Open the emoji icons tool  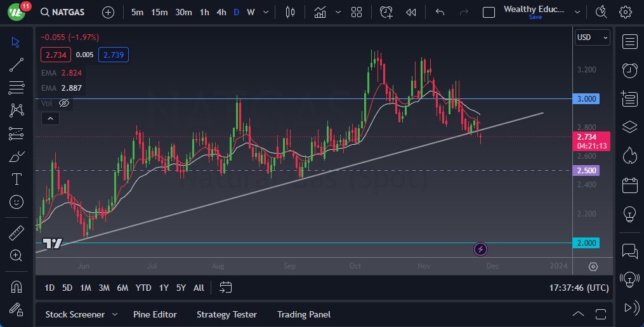(16, 202)
